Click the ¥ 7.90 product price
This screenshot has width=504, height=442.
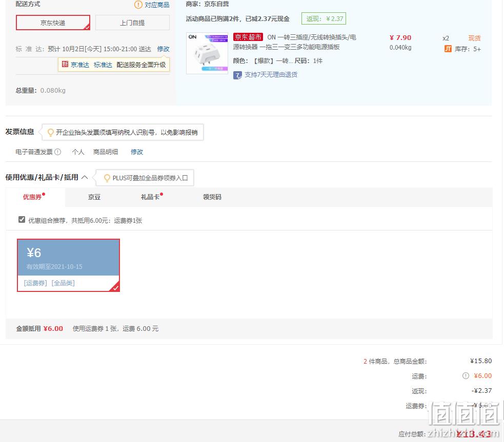[400, 37]
